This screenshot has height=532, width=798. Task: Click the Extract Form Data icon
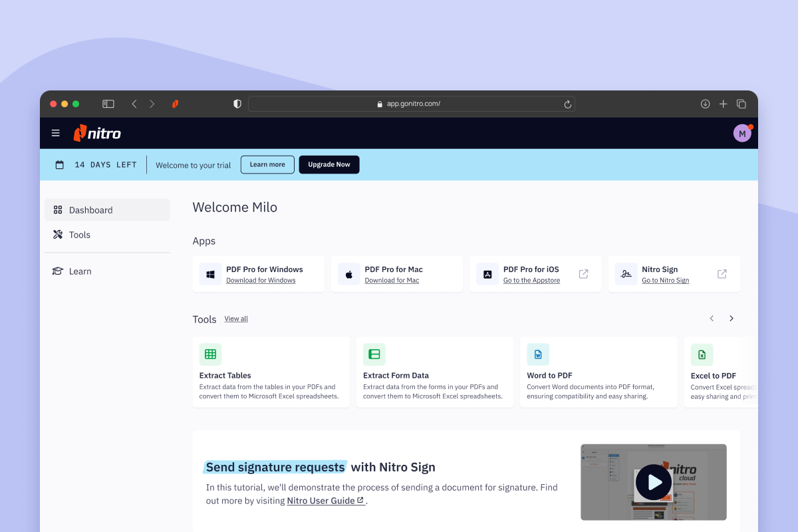374,354
